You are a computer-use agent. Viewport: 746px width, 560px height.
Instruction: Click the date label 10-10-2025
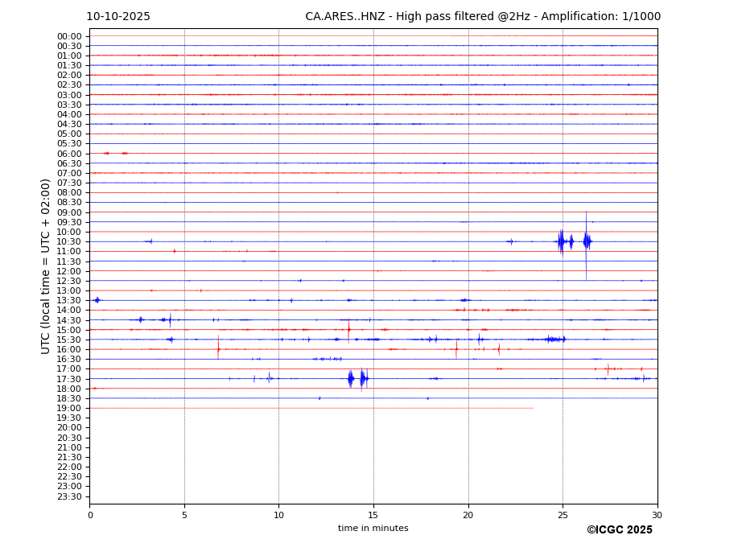[x=118, y=17]
